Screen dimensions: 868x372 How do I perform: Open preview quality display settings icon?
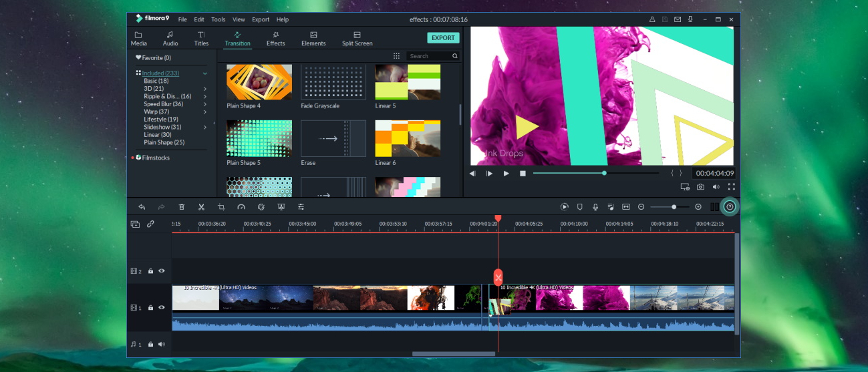685,187
